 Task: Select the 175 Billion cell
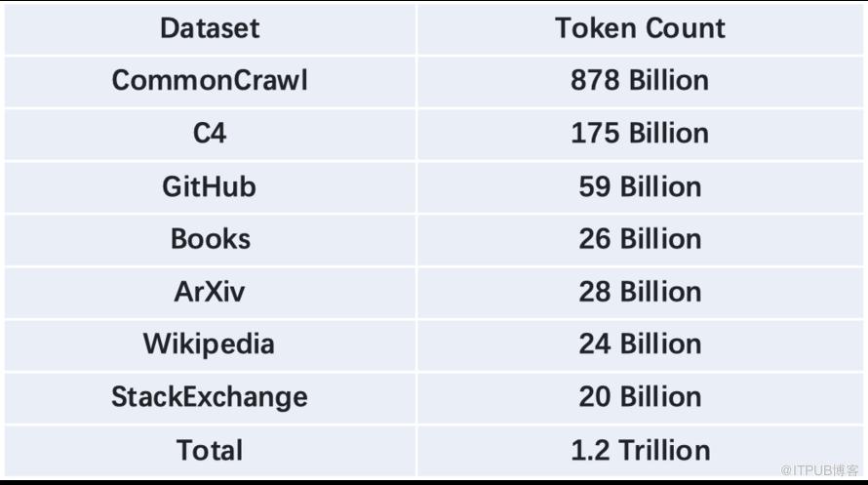click(x=640, y=134)
